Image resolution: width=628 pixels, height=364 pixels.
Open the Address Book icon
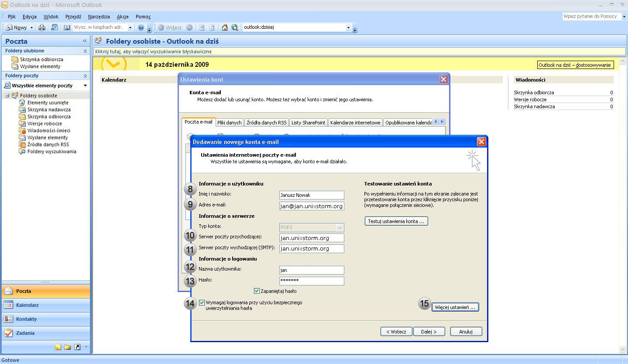click(x=67, y=27)
